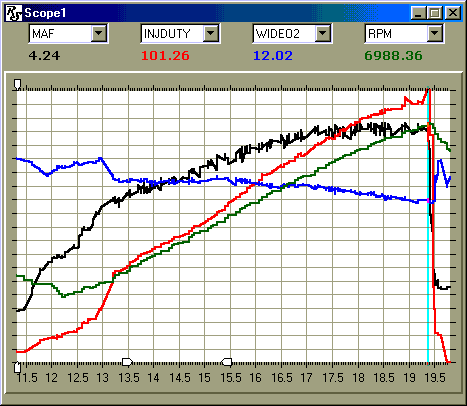Viewport: 467px width, 406px height.
Task: Click the INJDUTY combo box text field
Action: click(172, 33)
